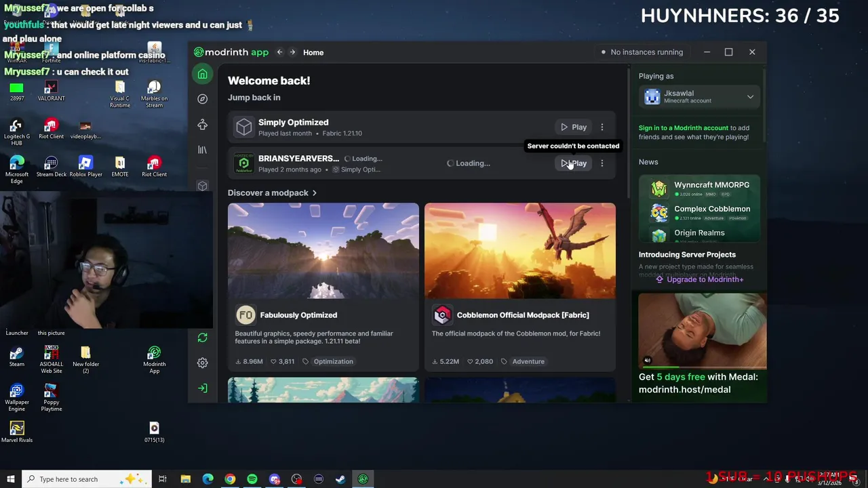Open the Home page in Modrinth sidebar
Viewport: 868px width, 488px height.
click(x=202, y=74)
